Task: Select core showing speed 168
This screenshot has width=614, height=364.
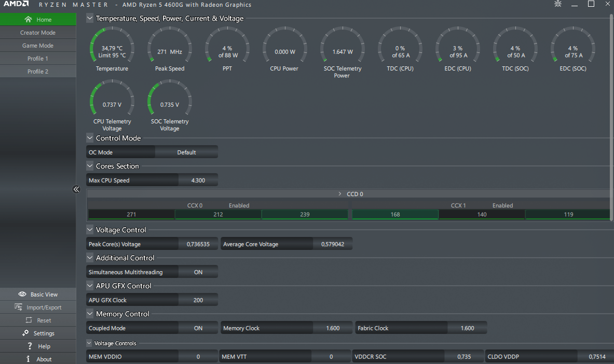Action: tap(395, 215)
